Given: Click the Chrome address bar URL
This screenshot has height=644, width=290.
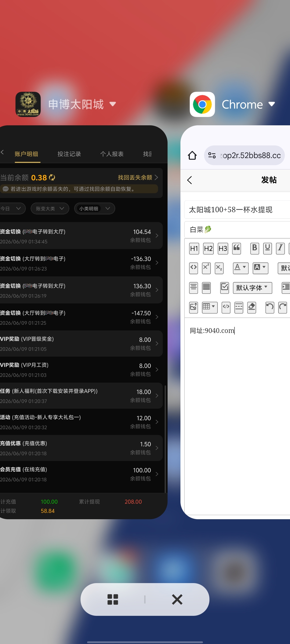Looking at the screenshot, I should pos(250,155).
